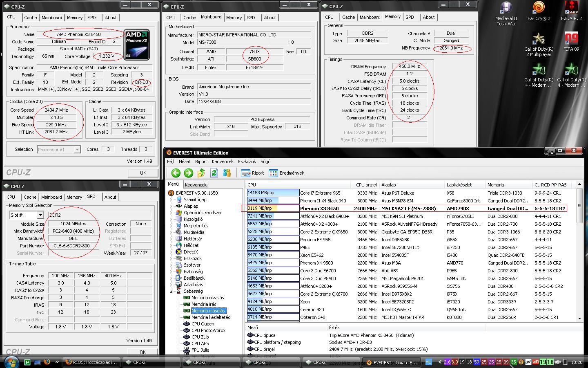Click OK in the CPU-Z Slot Selection window

pyautogui.click(x=143, y=352)
